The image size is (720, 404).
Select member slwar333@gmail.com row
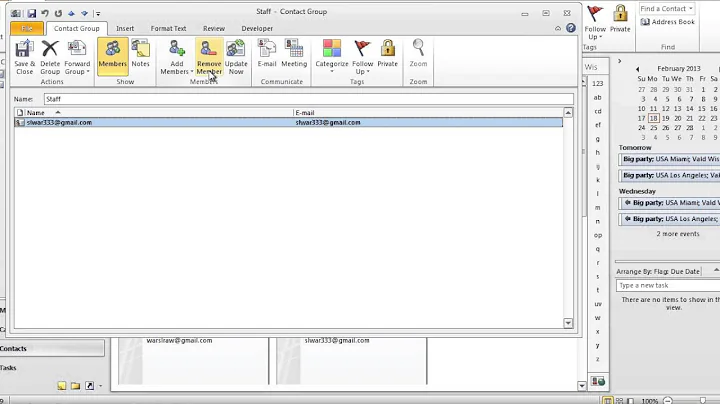288,123
